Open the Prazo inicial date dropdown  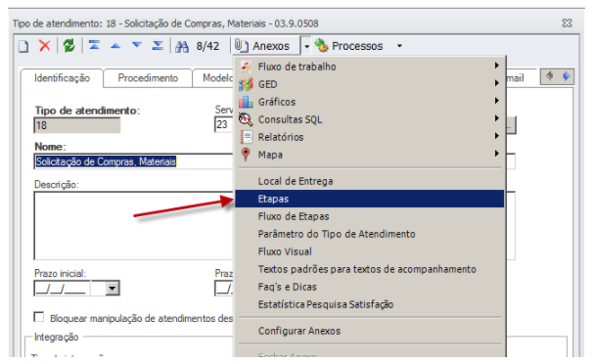[x=113, y=289]
